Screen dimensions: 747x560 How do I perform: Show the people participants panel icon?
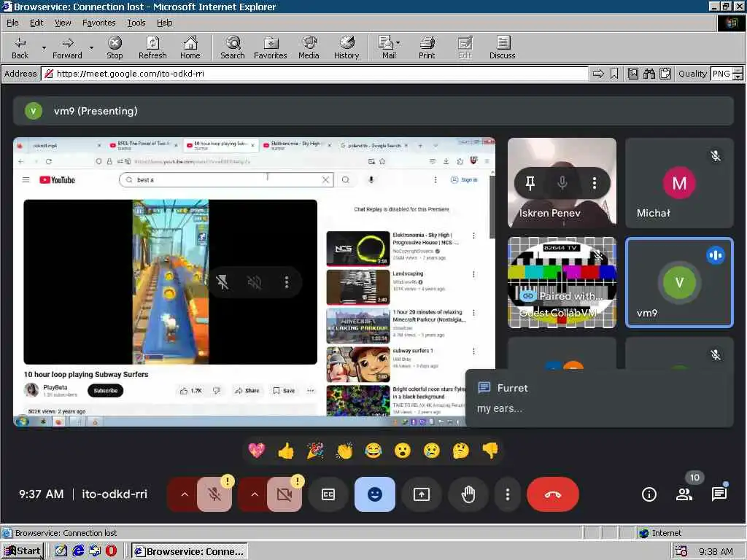tap(684, 494)
